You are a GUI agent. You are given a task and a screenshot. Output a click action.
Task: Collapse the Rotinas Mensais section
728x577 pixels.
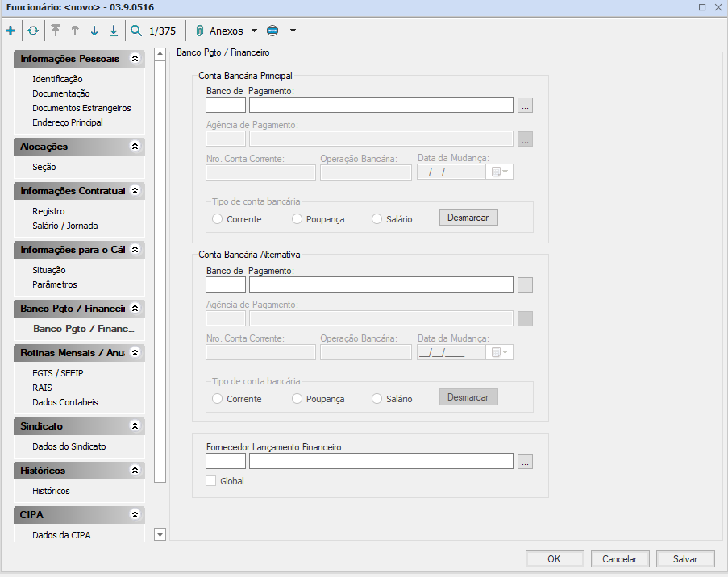tap(135, 353)
